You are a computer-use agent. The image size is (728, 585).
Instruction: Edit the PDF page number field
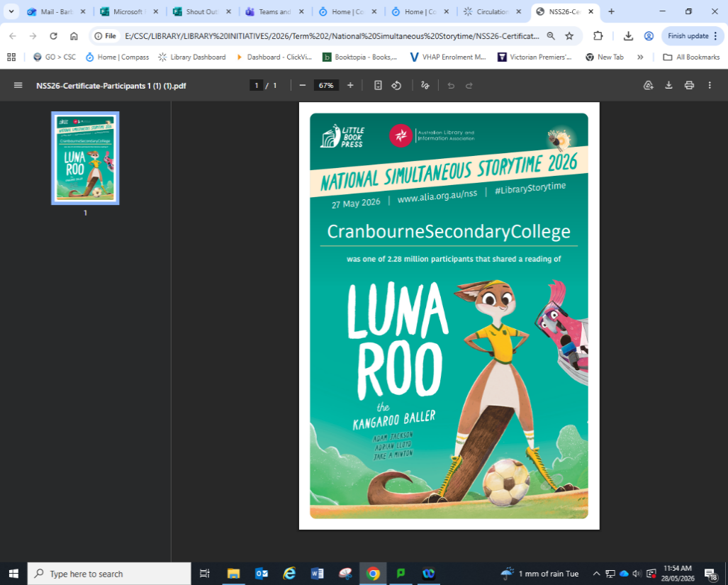257,85
